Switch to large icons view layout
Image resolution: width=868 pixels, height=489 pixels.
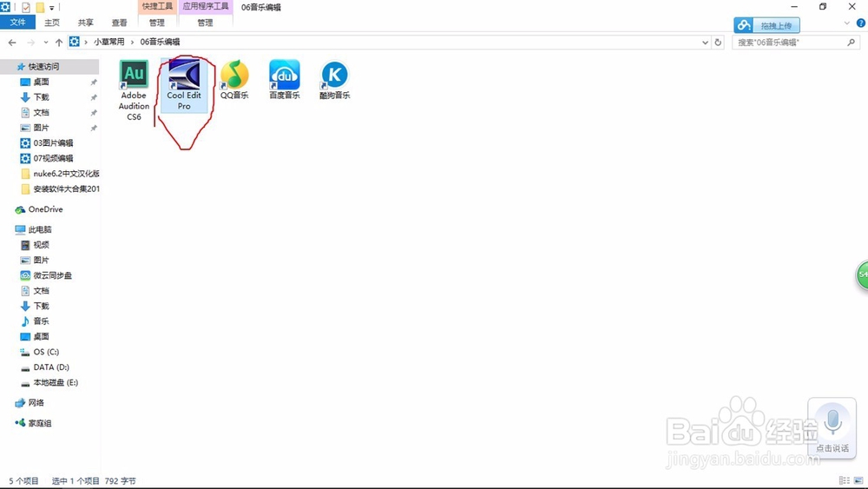[x=858, y=480]
